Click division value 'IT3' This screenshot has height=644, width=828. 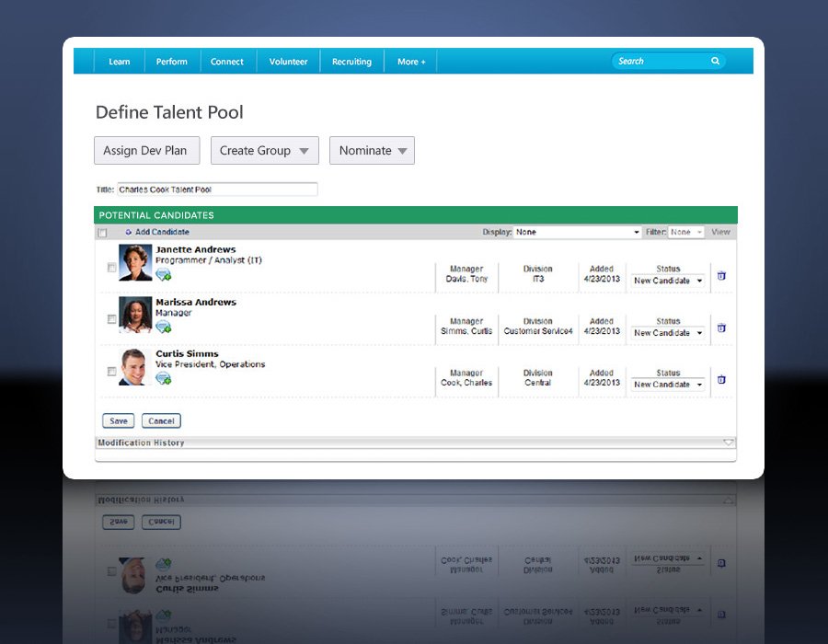(x=537, y=279)
